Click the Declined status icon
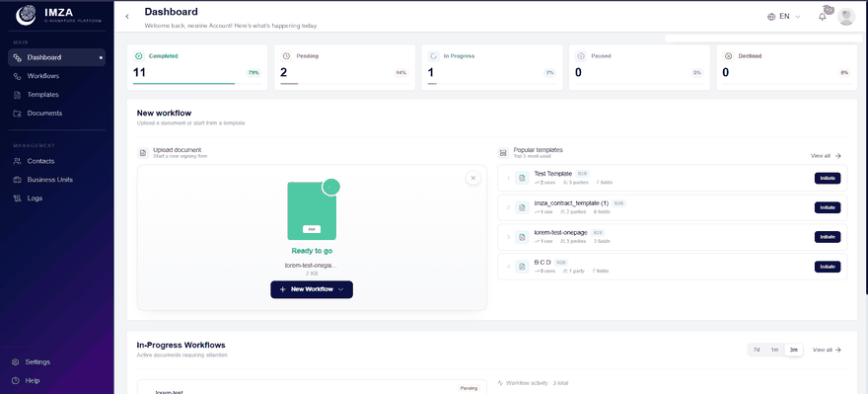Image resolution: width=868 pixels, height=394 pixels. [728, 56]
